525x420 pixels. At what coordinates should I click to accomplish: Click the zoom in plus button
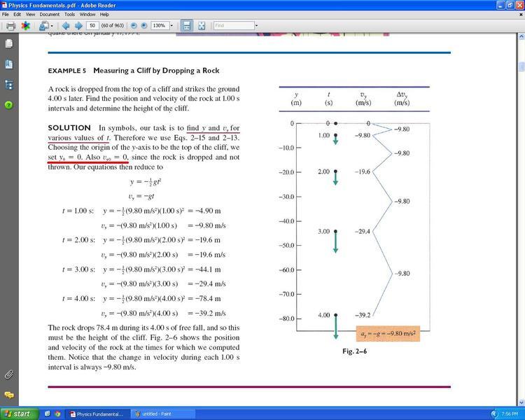[144, 26]
